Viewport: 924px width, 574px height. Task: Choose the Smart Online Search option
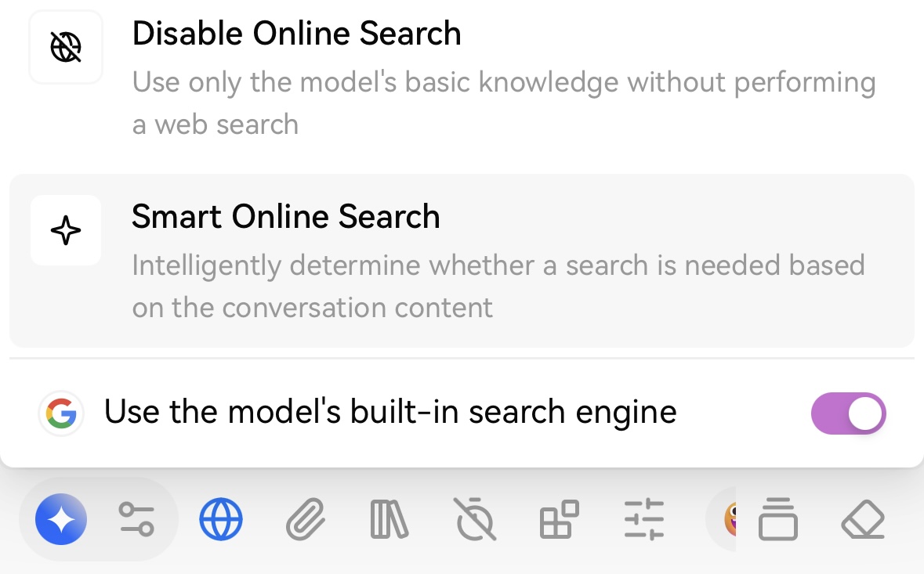pyautogui.click(x=462, y=260)
